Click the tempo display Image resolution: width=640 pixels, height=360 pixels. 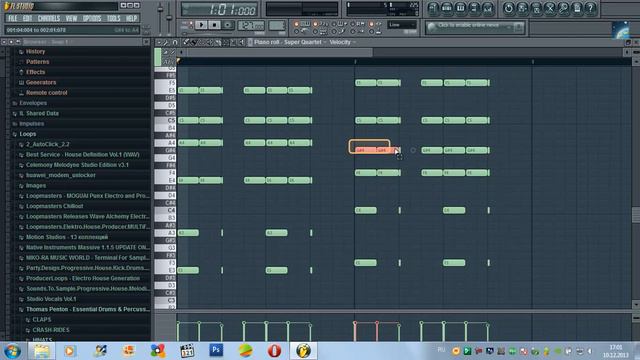[251, 25]
